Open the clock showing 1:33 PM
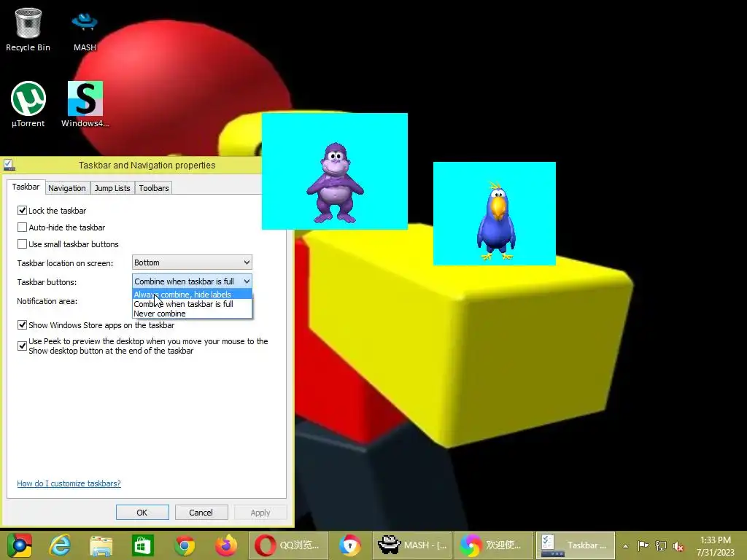This screenshot has height=560, width=747. pos(716,545)
